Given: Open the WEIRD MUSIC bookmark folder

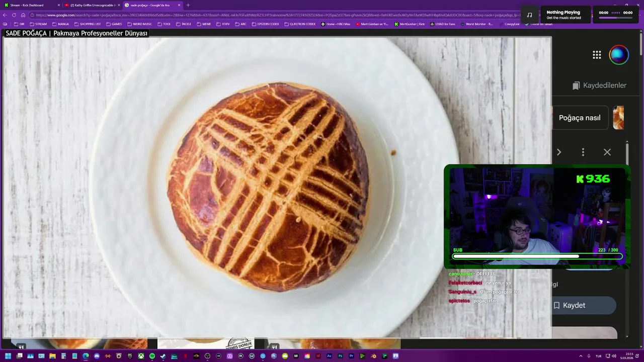Looking at the screenshot, I should pos(139,24).
